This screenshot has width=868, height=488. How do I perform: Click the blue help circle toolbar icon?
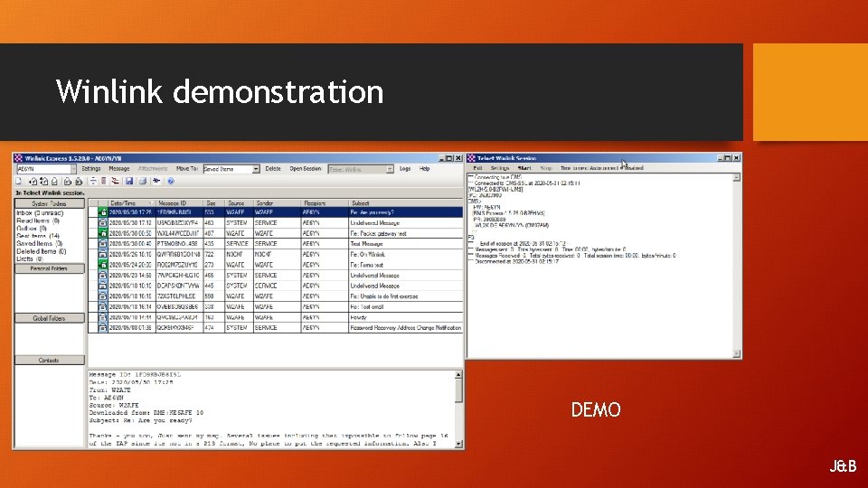171,181
